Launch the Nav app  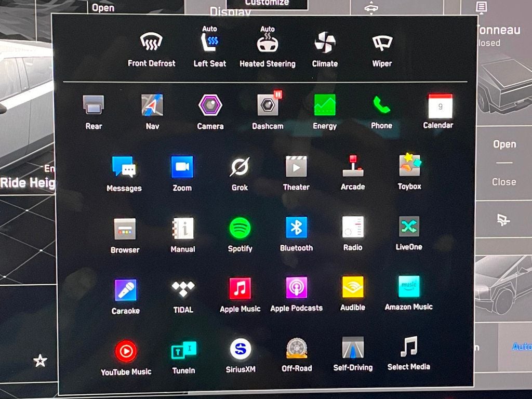point(152,112)
